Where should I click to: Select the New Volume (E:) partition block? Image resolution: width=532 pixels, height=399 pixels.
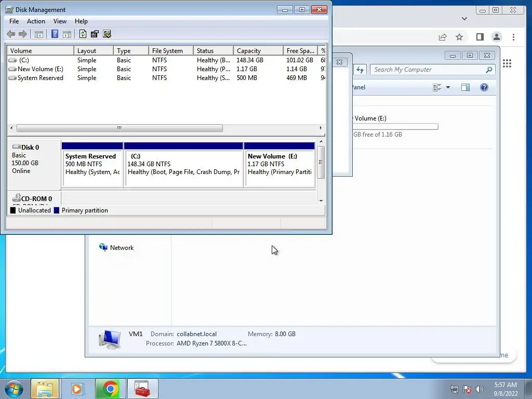pos(280,165)
